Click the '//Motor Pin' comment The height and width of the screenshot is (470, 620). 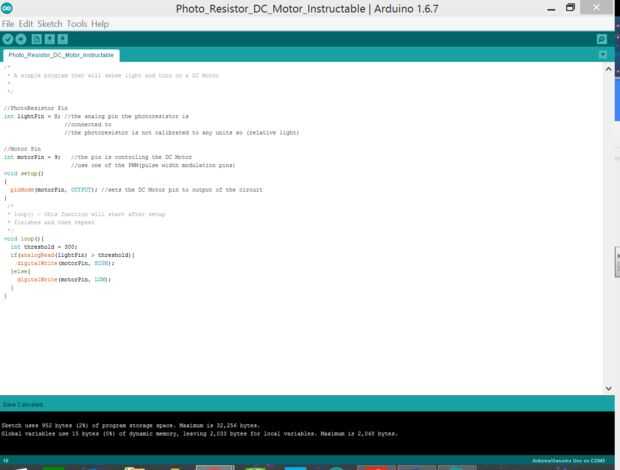(x=22, y=149)
